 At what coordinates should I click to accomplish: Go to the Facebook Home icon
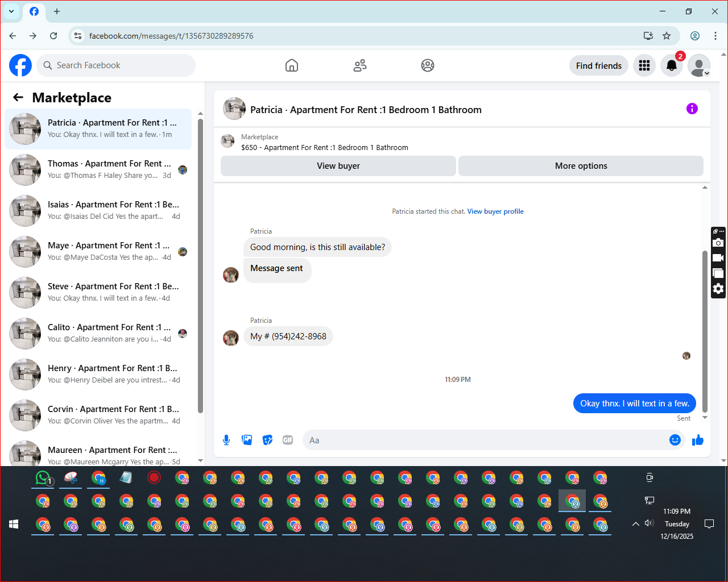point(292,65)
